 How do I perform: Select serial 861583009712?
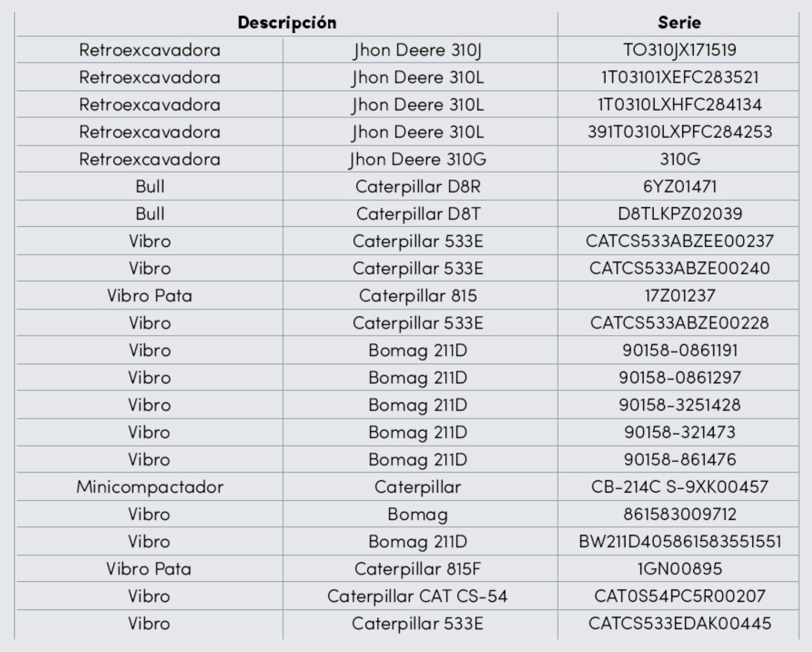(x=679, y=515)
